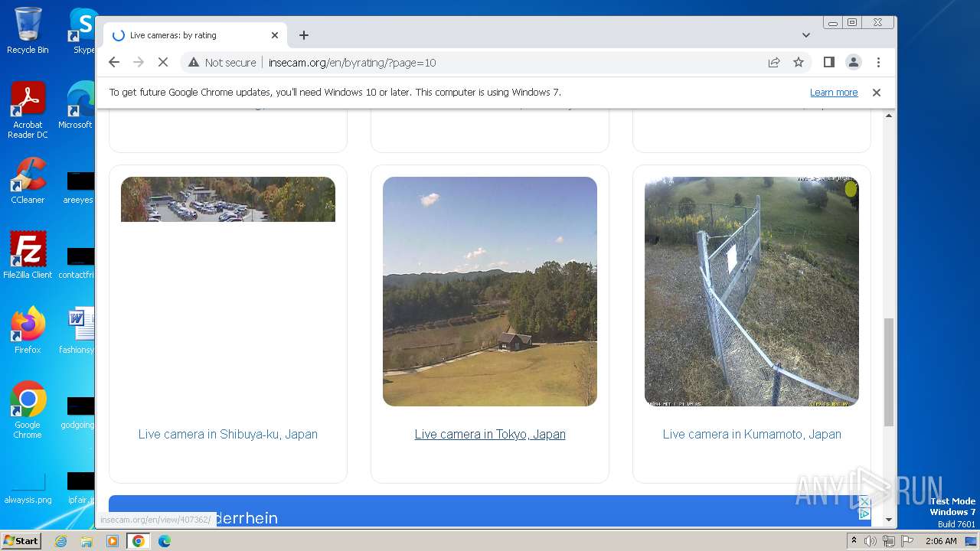The height and width of the screenshot is (551, 980).
Task: Open File Explorer from taskbar
Action: point(87,541)
